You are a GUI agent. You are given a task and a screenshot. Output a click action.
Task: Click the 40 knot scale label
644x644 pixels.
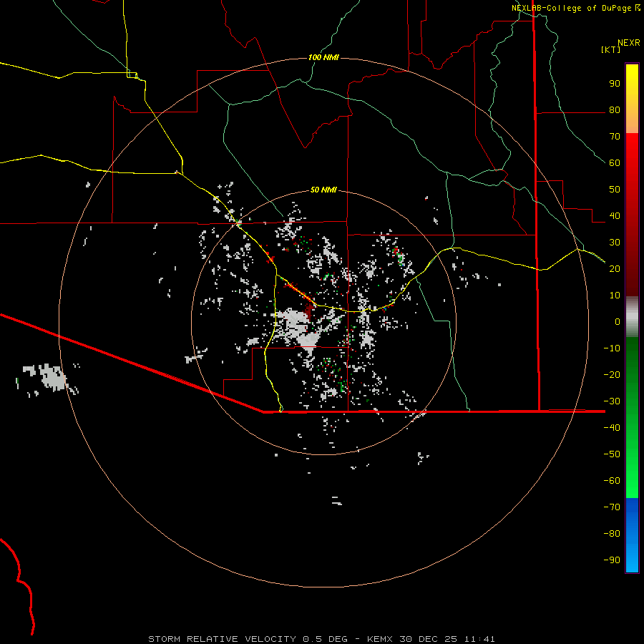(x=615, y=216)
